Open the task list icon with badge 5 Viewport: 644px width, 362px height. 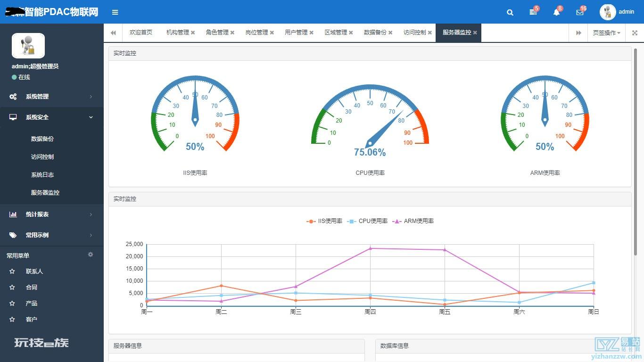(x=533, y=12)
